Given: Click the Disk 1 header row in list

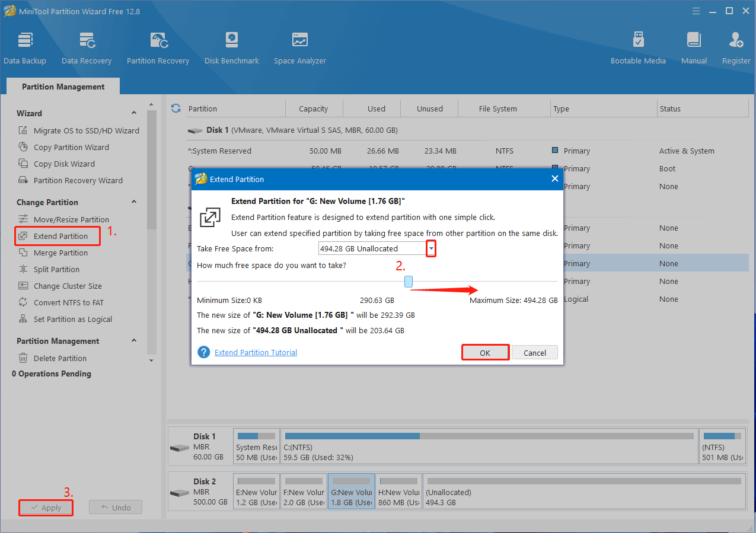Looking at the screenshot, I should 468,130.
